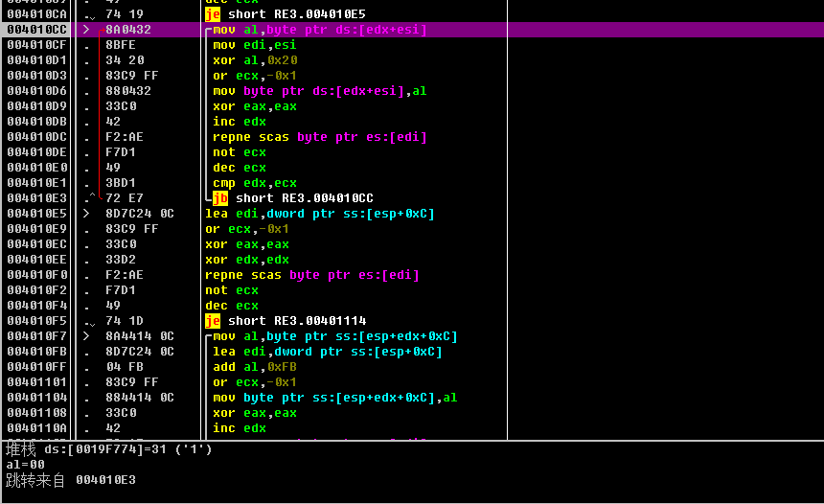Click the jump-target arrow marker at address 004010E5

click(x=86, y=214)
